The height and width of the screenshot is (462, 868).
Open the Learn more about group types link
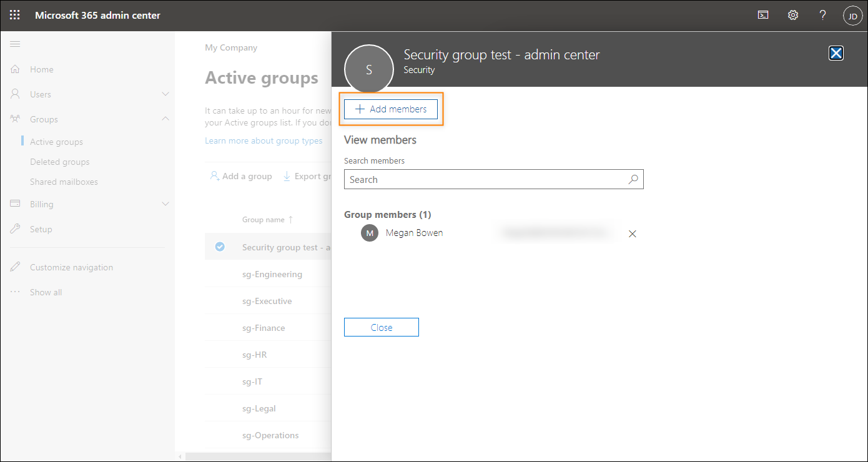coord(264,140)
